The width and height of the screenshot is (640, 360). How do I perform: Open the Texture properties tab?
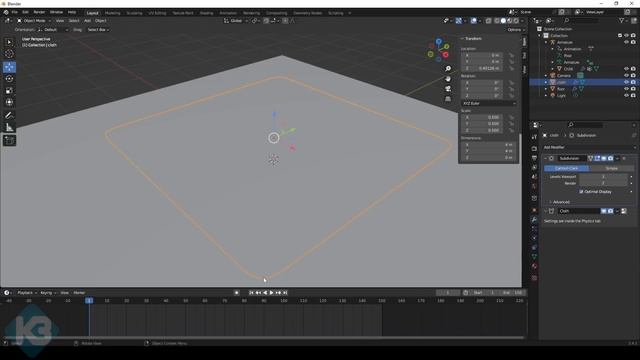point(534,278)
